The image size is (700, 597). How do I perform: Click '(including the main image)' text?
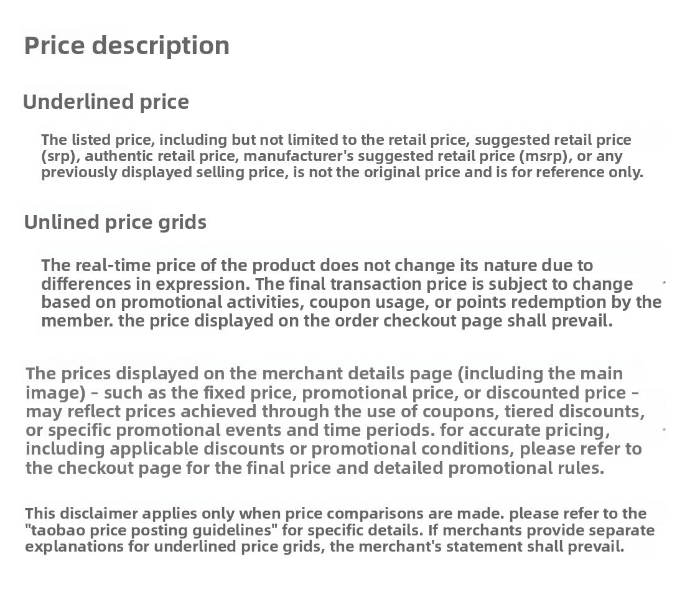tap(324, 383)
